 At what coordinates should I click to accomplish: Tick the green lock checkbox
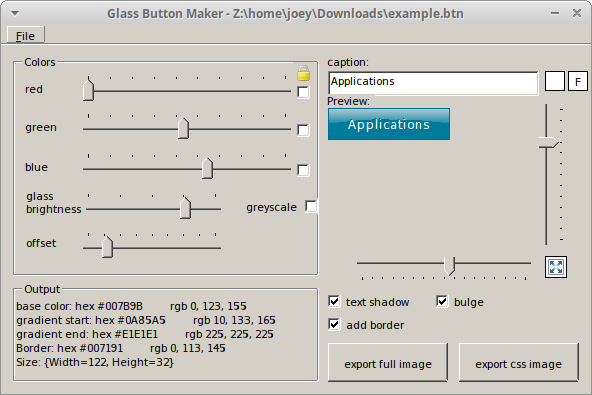[303, 130]
